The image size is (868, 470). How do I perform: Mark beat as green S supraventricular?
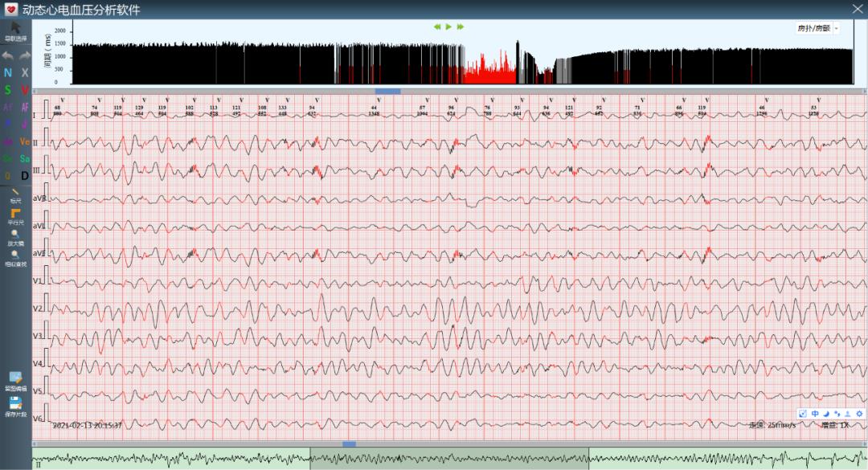tap(7, 90)
